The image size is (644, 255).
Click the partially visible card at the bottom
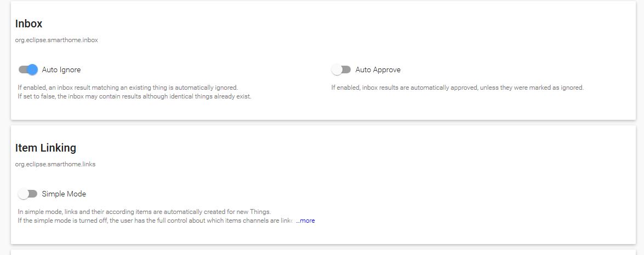323,253
